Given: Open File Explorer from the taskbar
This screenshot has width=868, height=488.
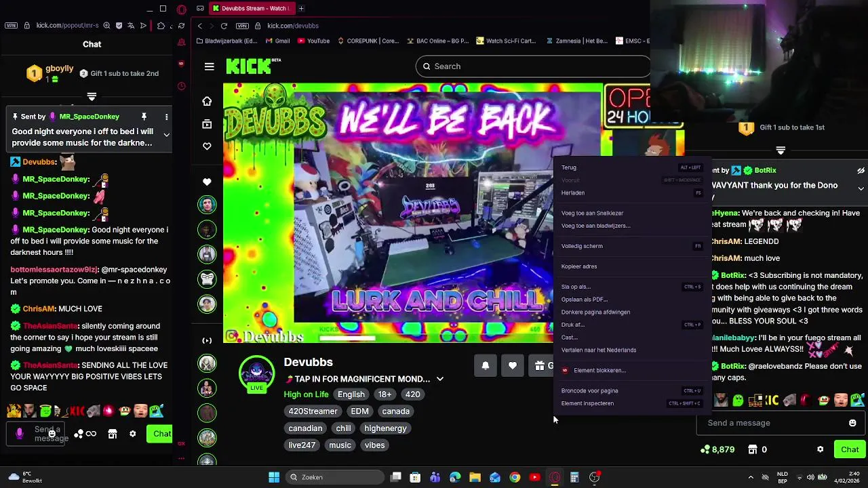Looking at the screenshot, I should 475,477.
